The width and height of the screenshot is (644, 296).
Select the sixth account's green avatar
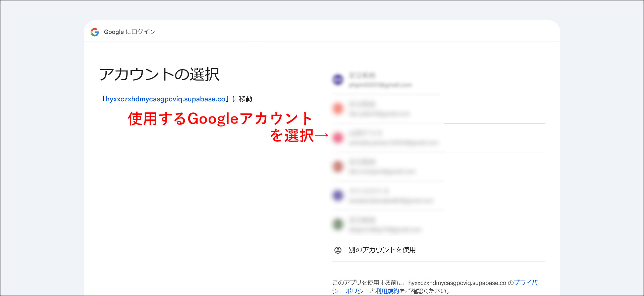338,224
